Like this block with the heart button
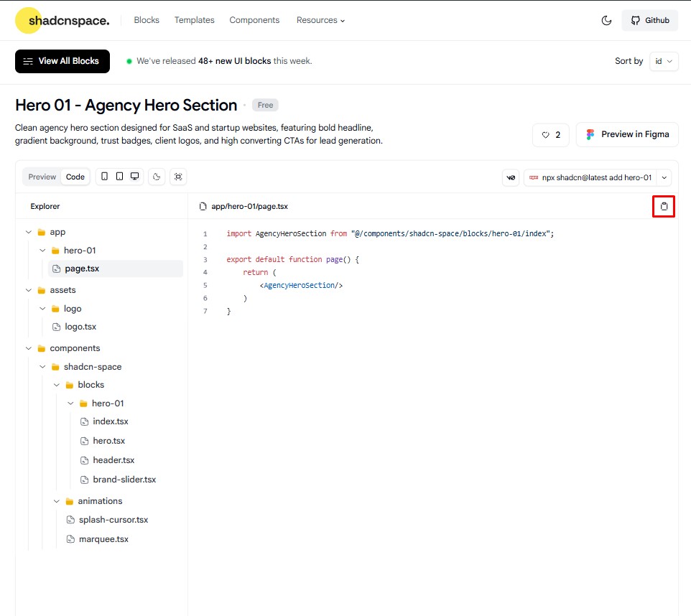Viewport: 691px width, 616px height. [551, 134]
